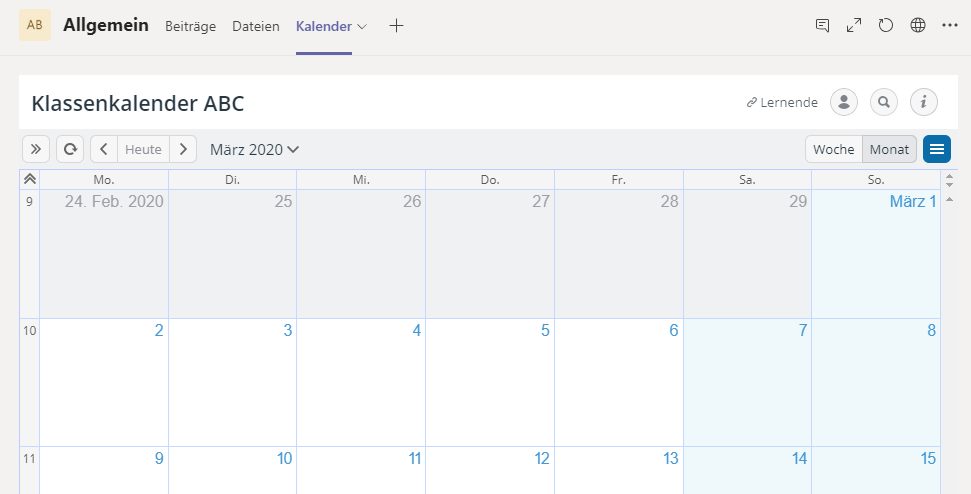Open more options ellipsis menu

pos(950,25)
